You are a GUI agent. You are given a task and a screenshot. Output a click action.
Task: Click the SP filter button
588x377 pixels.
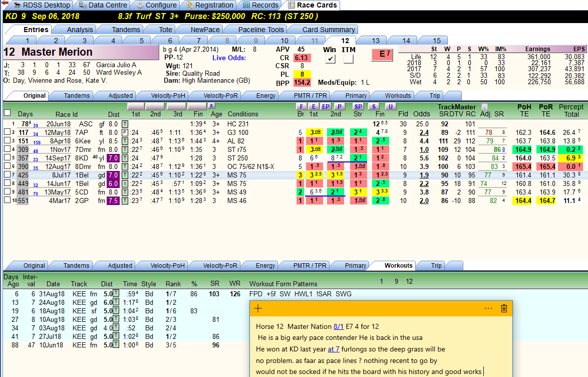359,107
